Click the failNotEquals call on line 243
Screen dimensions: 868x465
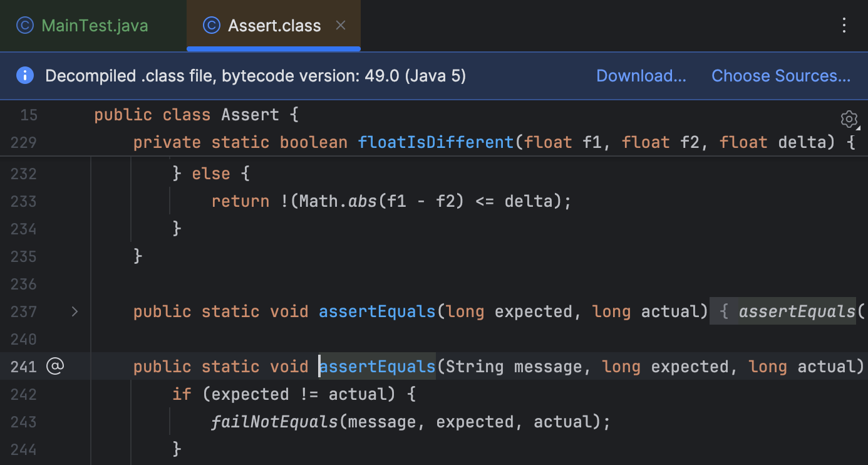(274, 421)
